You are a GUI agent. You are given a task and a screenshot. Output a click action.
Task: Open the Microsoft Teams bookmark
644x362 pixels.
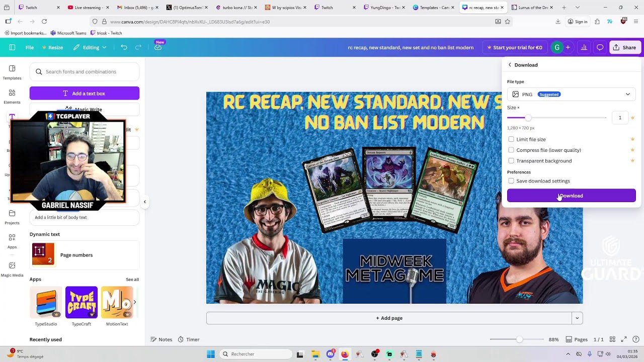click(x=68, y=33)
